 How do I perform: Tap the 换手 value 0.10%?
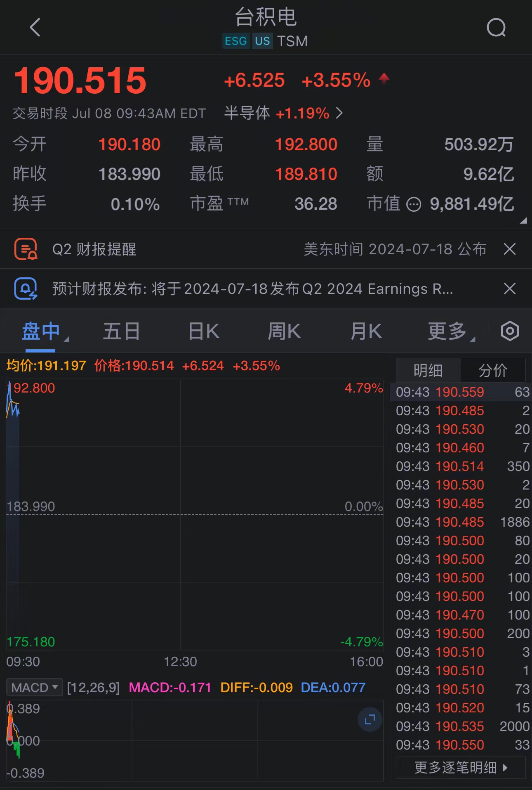[135, 204]
